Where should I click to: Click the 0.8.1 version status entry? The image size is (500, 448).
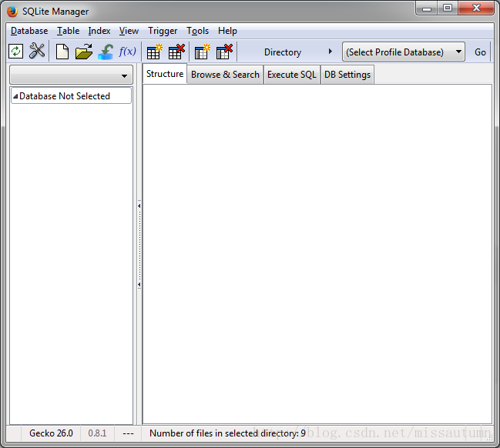(97, 433)
